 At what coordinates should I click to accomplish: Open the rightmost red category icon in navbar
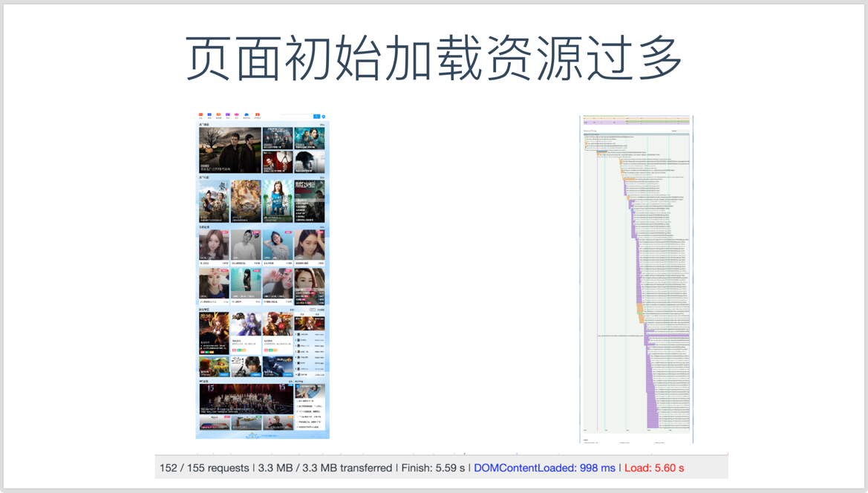click(x=257, y=115)
